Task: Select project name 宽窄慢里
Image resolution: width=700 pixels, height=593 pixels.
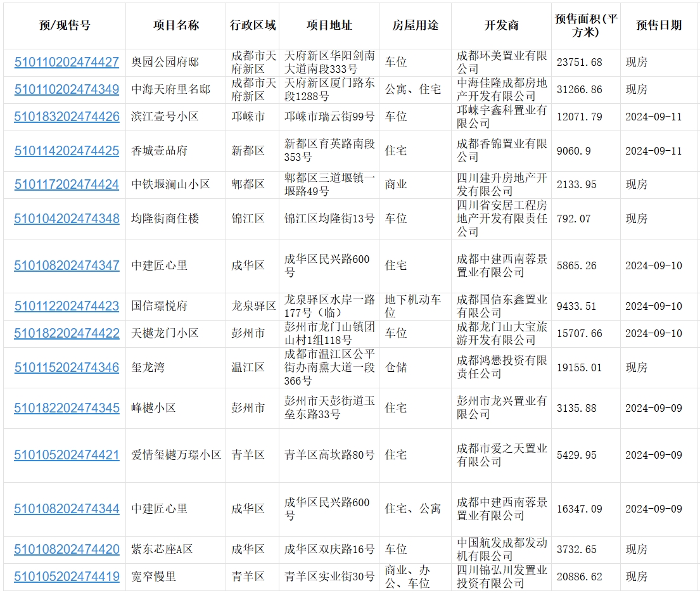Action: tap(153, 577)
